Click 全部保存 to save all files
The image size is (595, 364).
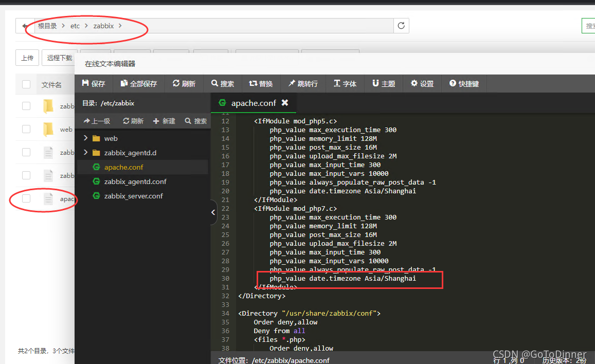pyautogui.click(x=139, y=83)
